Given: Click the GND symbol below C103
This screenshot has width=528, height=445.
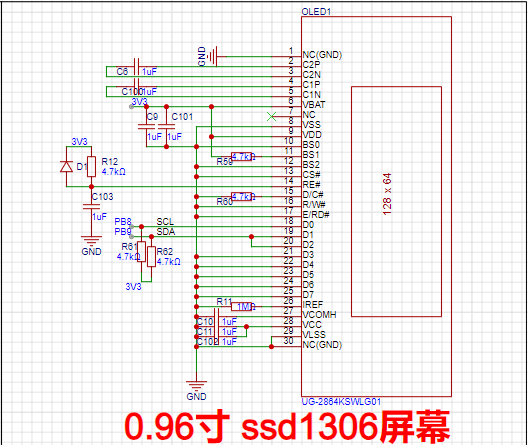Looking at the screenshot, I should 91,240.
